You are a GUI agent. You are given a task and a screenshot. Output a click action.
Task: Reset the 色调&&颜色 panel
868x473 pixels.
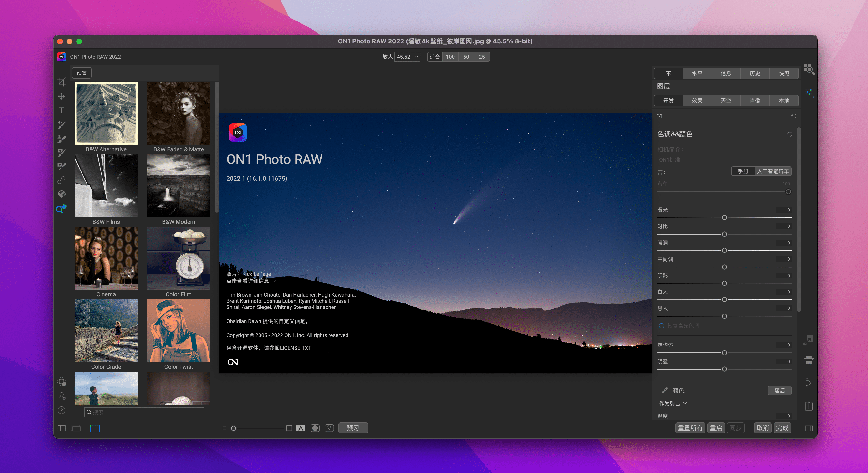point(790,134)
